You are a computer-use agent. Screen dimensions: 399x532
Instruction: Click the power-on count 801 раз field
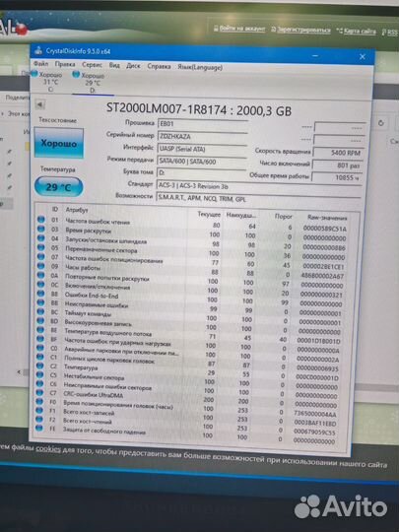point(338,166)
